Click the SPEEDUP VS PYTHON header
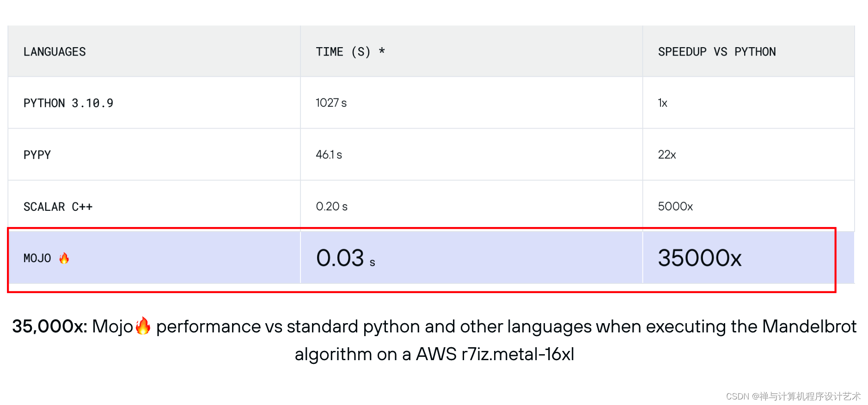The height and width of the screenshot is (405, 868). 716,52
